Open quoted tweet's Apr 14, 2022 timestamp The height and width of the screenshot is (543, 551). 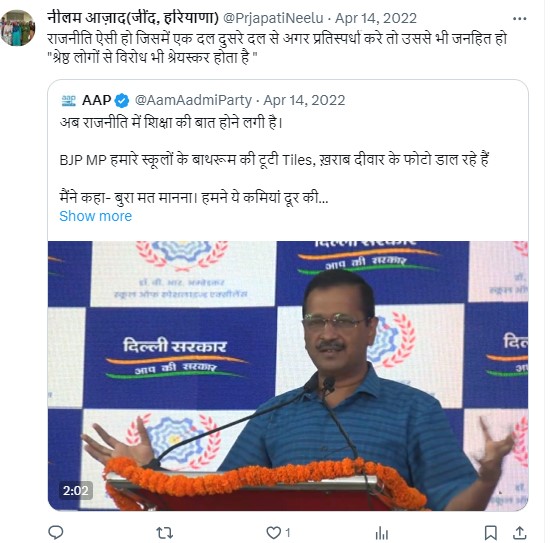304,101
